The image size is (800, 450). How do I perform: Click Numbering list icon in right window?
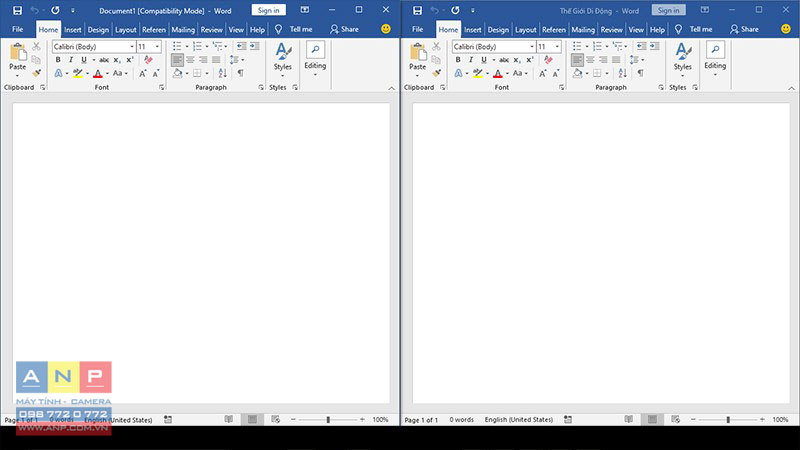(597, 46)
